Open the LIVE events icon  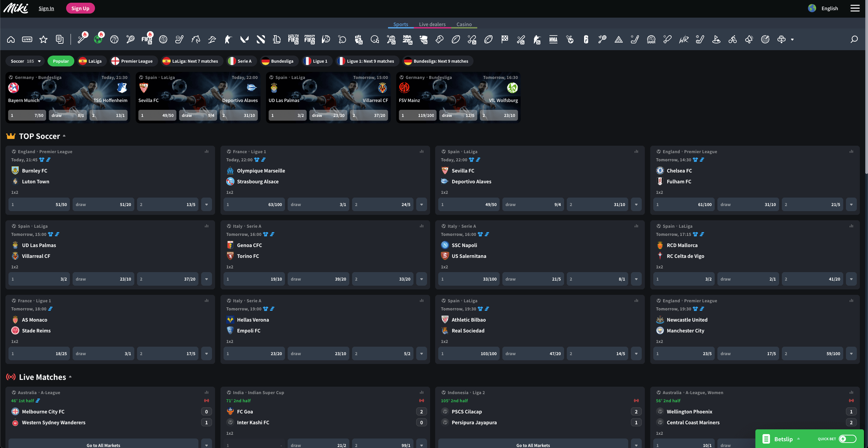(27, 40)
